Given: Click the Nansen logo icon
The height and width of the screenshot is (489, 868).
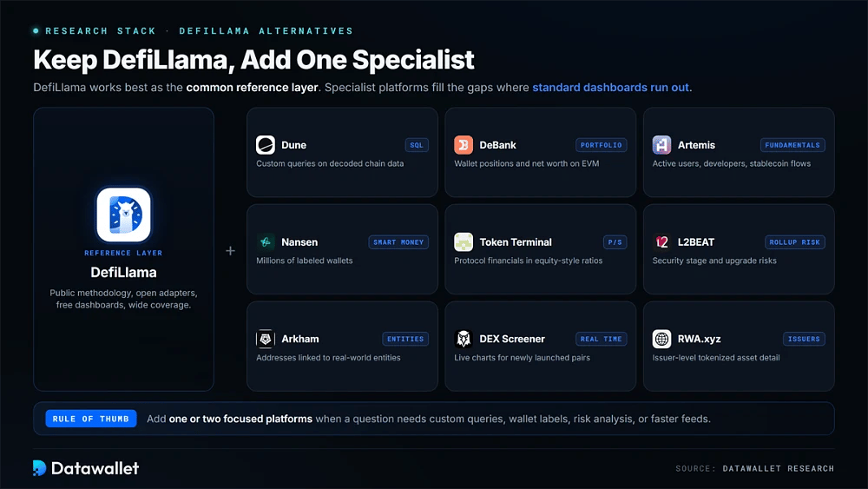Looking at the screenshot, I should click(x=265, y=242).
